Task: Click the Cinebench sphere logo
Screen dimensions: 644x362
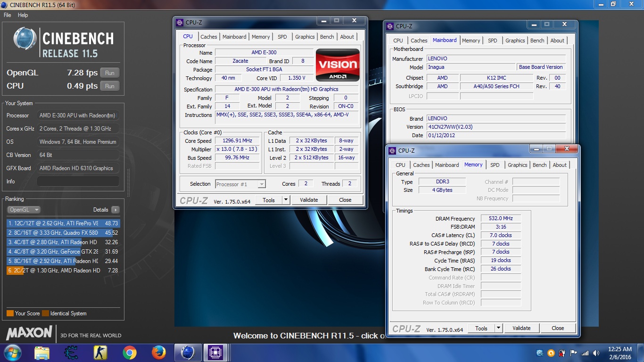Action: [25, 39]
